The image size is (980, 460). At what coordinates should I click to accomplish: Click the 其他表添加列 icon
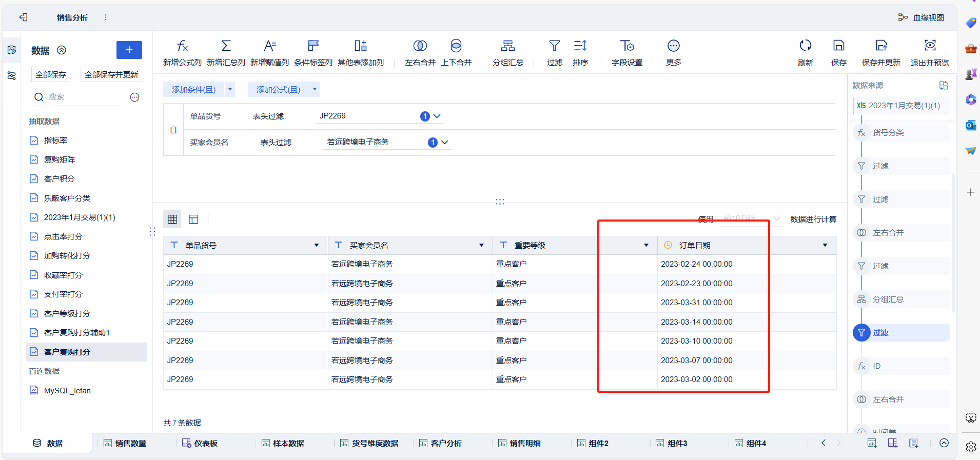tap(361, 46)
